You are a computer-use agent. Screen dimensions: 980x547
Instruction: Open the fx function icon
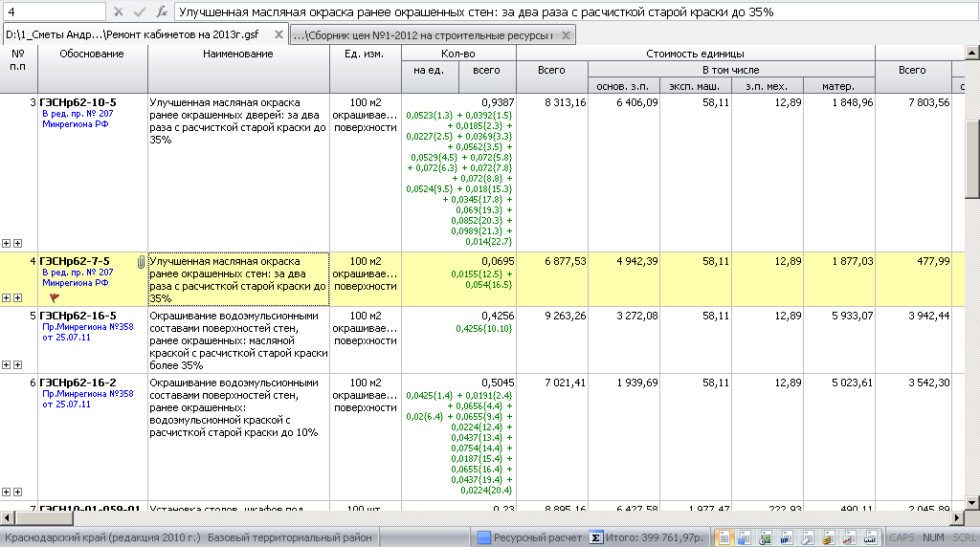(x=162, y=11)
